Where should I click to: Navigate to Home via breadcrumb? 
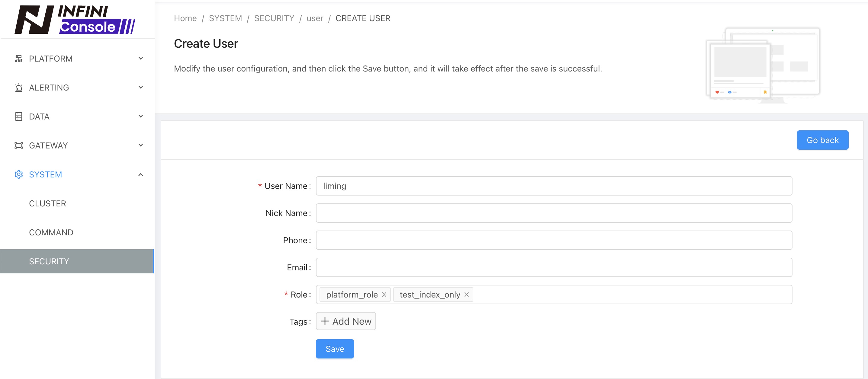(185, 18)
